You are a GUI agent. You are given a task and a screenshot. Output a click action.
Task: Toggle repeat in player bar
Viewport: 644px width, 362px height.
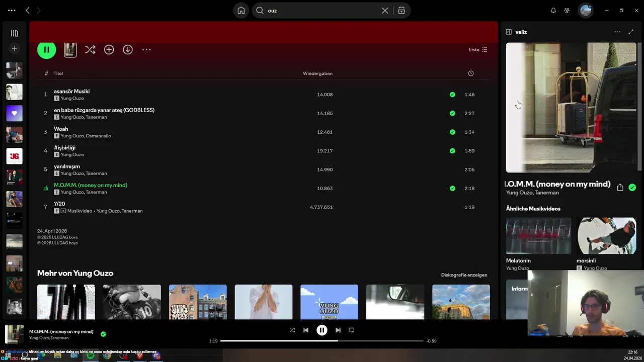pyautogui.click(x=352, y=330)
